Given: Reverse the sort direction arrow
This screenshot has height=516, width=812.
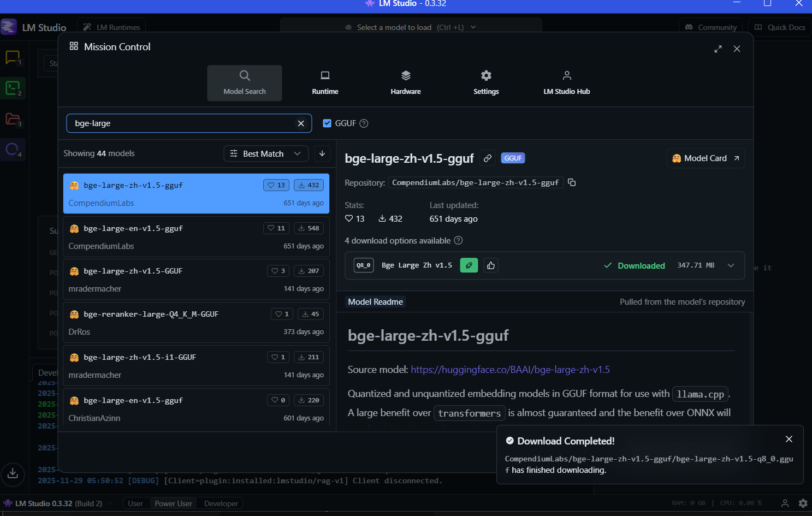Looking at the screenshot, I should point(322,153).
